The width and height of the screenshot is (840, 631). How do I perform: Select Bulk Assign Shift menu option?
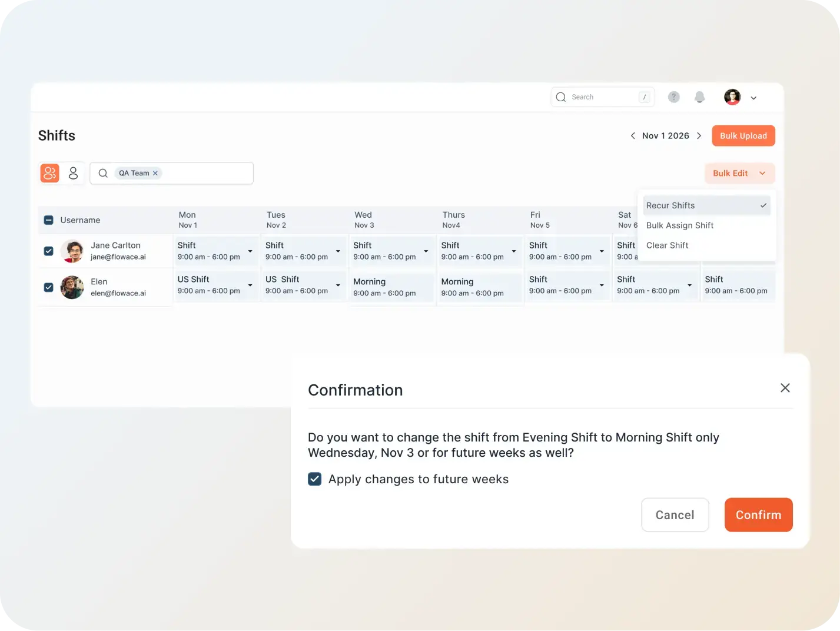click(x=680, y=225)
